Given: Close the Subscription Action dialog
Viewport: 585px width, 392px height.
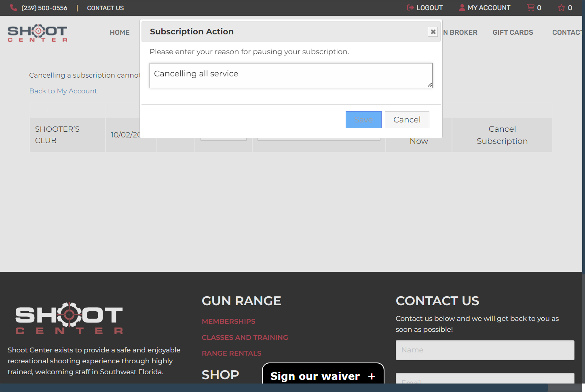Looking at the screenshot, I should [433, 32].
